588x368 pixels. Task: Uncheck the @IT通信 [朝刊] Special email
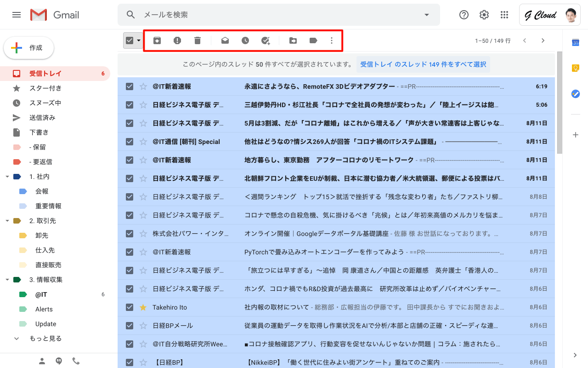130,142
